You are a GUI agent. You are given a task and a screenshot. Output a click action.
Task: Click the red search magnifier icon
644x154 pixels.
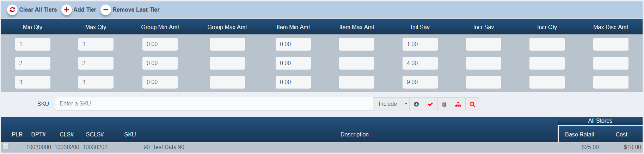coord(472,104)
